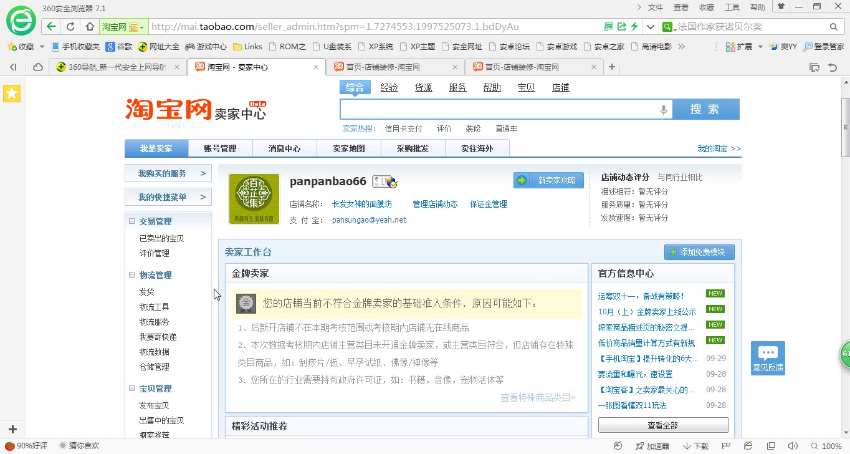Select the 宝贝 search tab
Image resolution: width=850 pixels, height=454 pixels.
pyautogui.click(x=526, y=87)
